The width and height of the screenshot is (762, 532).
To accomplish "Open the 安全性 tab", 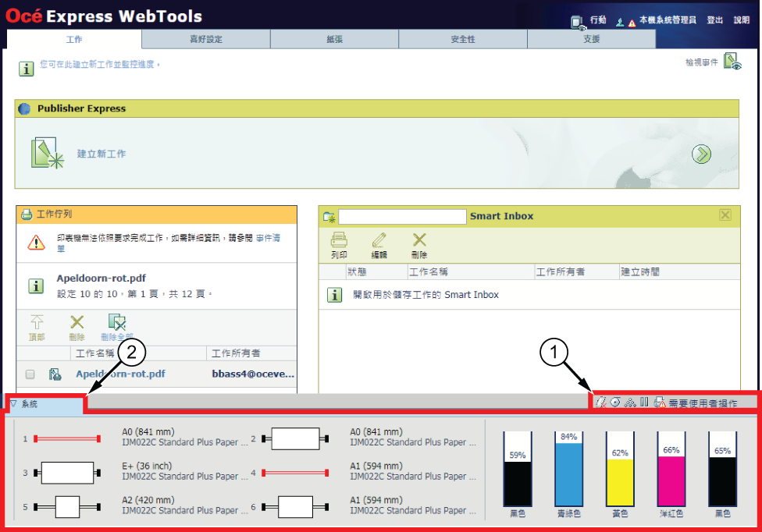I will pos(463,39).
